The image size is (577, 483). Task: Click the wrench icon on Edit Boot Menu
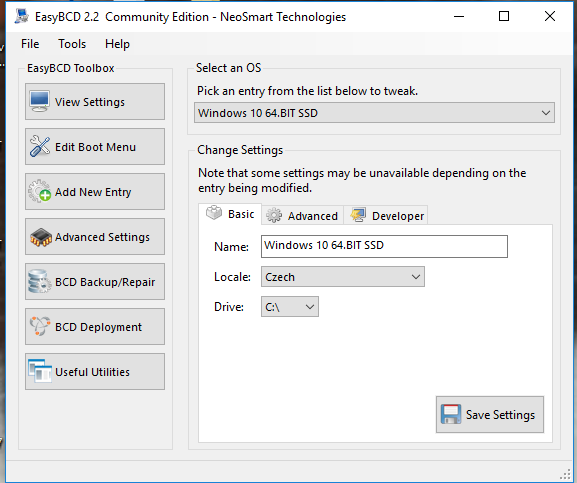click(x=40, y=146)
